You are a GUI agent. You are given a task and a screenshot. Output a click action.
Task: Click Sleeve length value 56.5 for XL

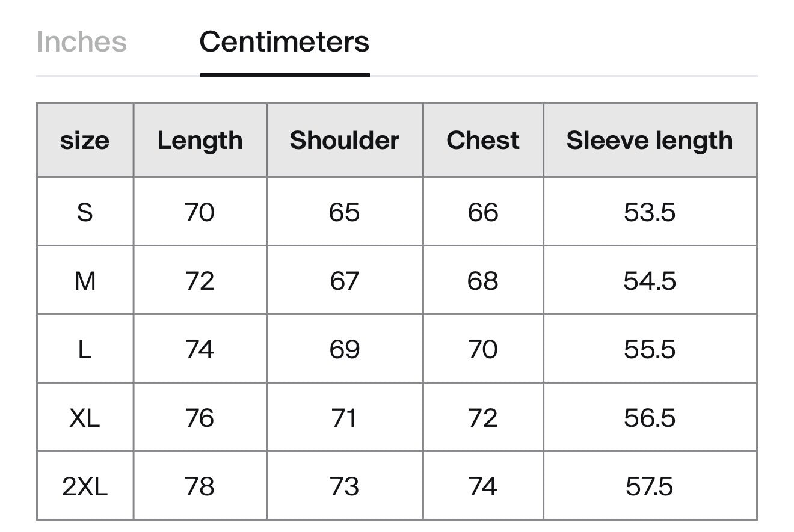pyautogui.click(x=650, y=418)
